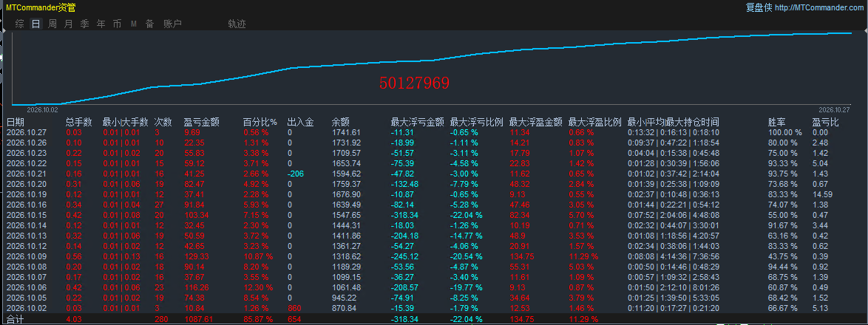Click the 复盘侠 label at top right
This screenshot has width=868, height=325.
(x=759, y=7)
